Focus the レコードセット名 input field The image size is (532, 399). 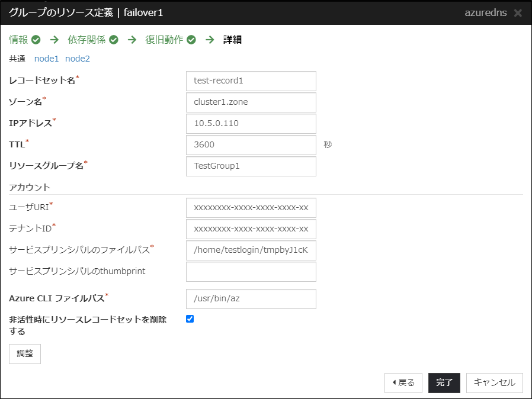click(251, 81)
